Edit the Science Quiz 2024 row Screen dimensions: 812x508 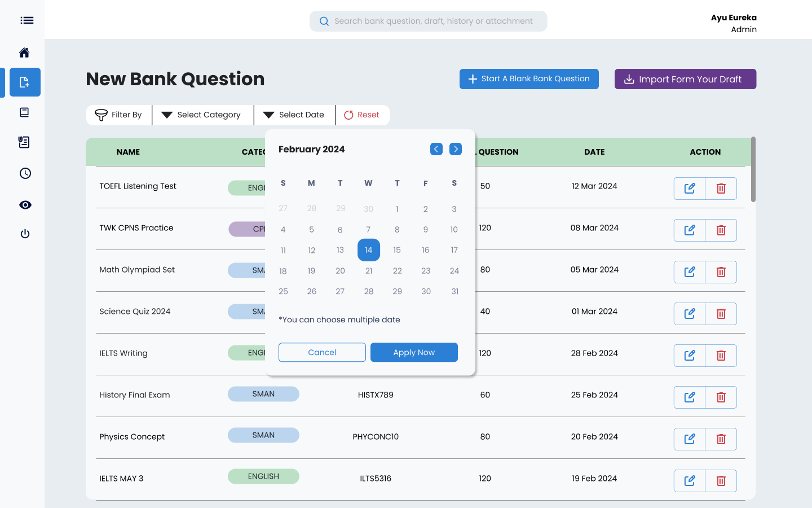[x=690, y=314]
